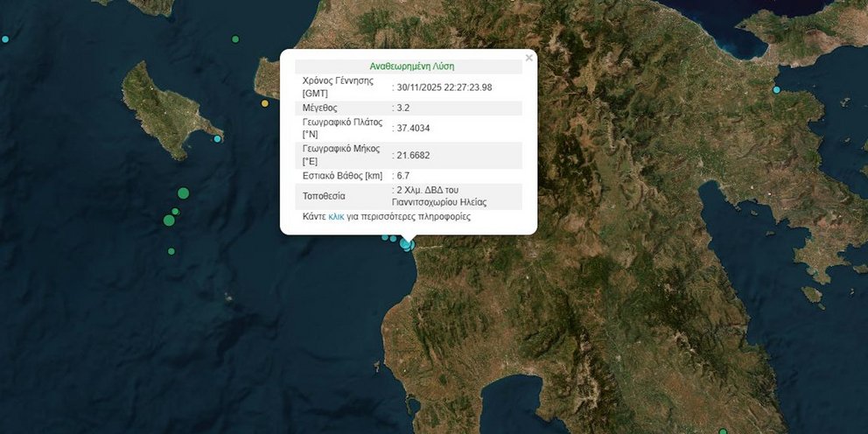
Task: Click the 'Αναθεωρημένη Λύση' popup header
Action: 411,66
